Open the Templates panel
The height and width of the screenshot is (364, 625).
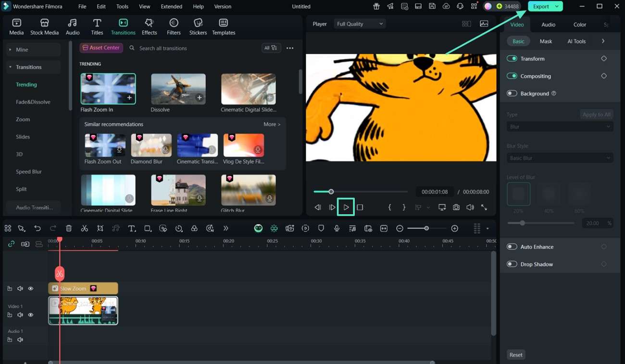click(x=224, y=27)
